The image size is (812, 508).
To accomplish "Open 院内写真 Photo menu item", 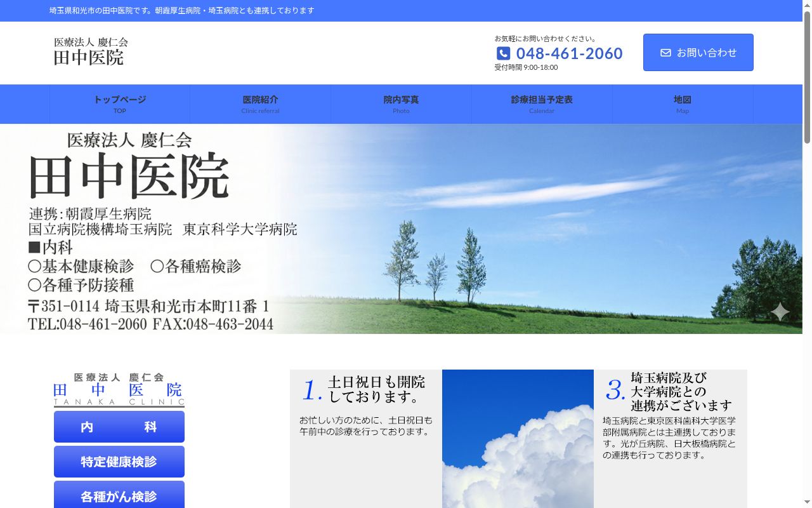I will (x=401, y=104).
